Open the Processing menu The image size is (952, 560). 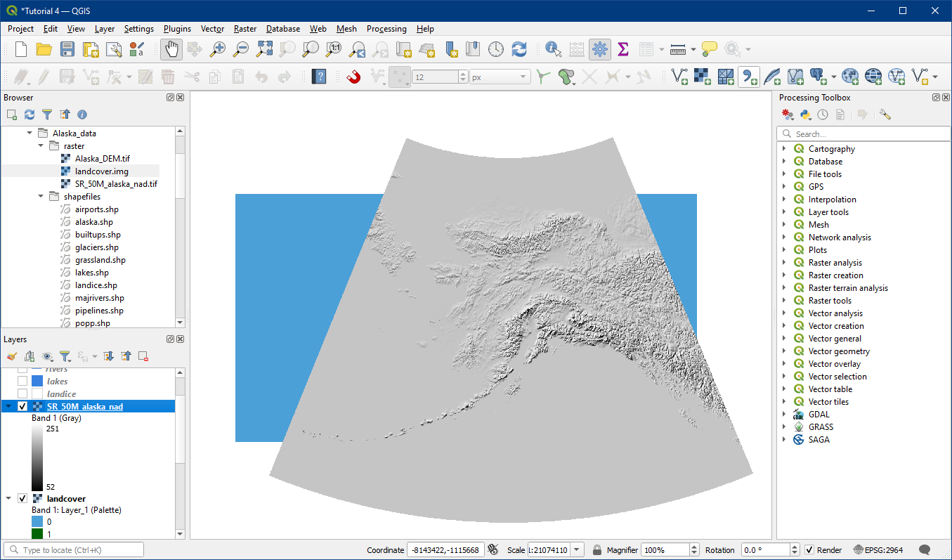(386, 29)
